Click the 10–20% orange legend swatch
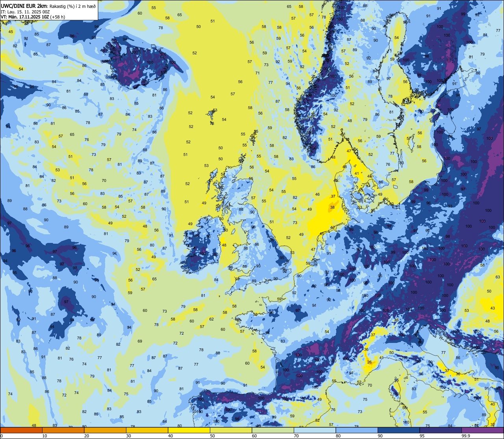The width and height of the screenshot is (504, 439). click(x=63, y=430)
